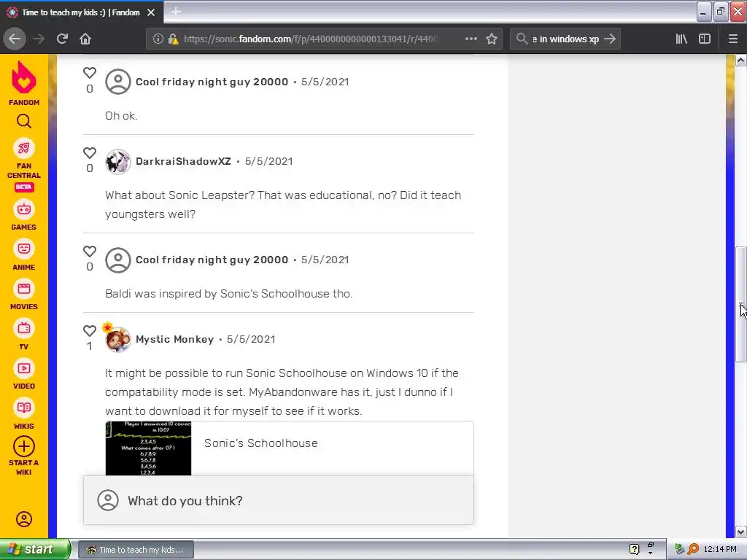Open the user profile icon at sidebar bottom
Image resolution: width=747 pixels, height=560 pixels.
point(24,519)
